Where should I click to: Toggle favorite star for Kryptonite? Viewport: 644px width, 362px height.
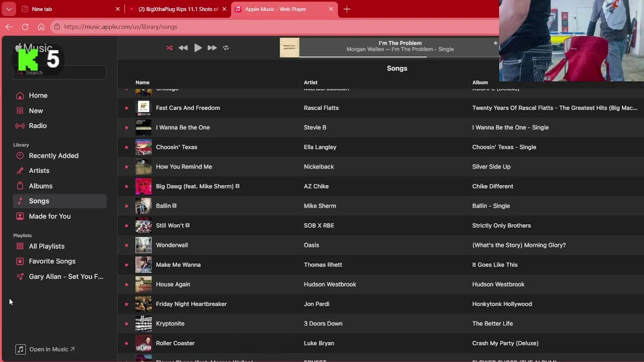click(x=126, y=324)
